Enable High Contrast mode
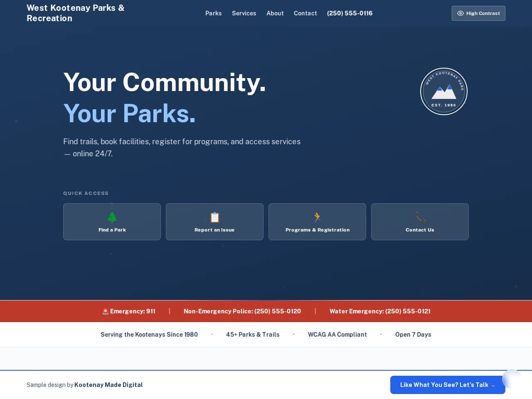The image size is (532, 399). point(478,13)
